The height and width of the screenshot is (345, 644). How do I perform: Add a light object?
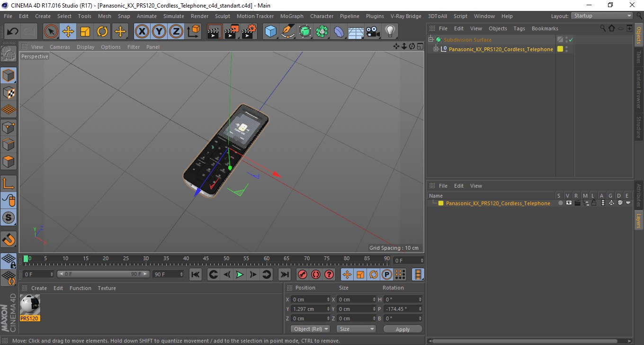[x=390, y=32]
